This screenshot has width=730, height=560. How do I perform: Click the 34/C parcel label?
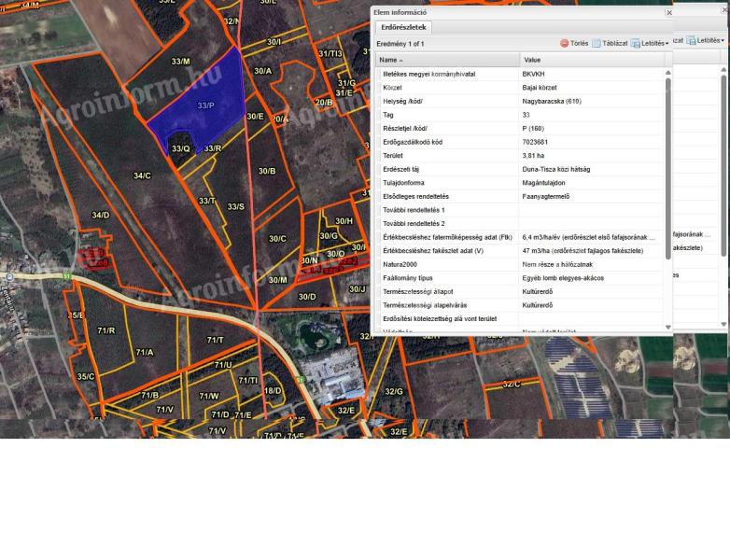tap(142, 175)
